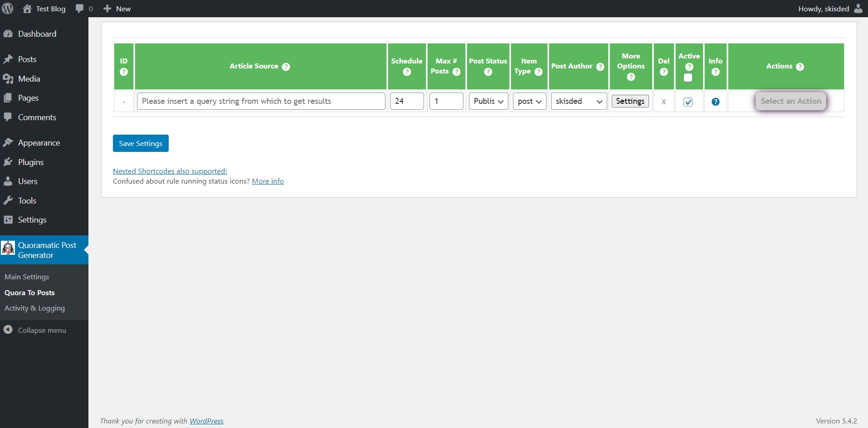868x428 pixels.
Task: Click the WordPress logo icon
Action: click(x=8, y=9)
